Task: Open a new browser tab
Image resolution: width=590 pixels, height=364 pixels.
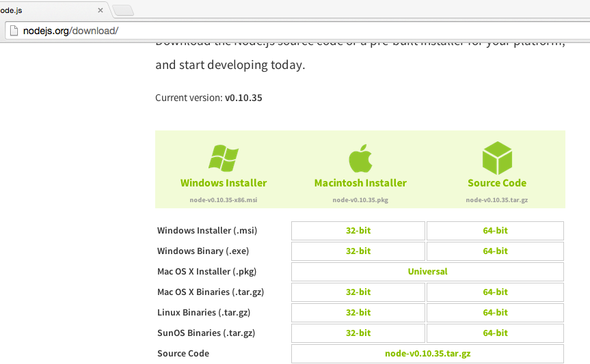Action: coord(123,10)
